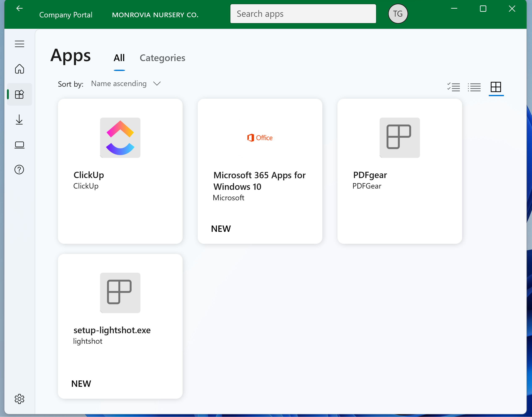The image size is (532, 417).
Task: Open the hamburger navigation menu
Action: click(x=20, y=44)
